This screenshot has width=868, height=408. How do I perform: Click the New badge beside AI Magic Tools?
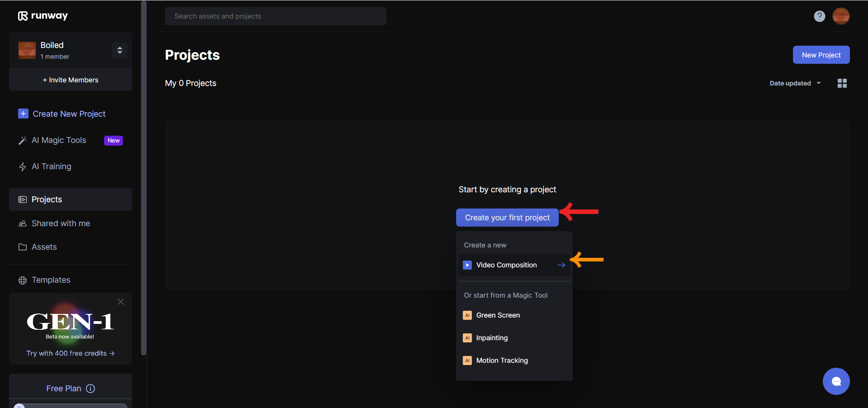113,141
